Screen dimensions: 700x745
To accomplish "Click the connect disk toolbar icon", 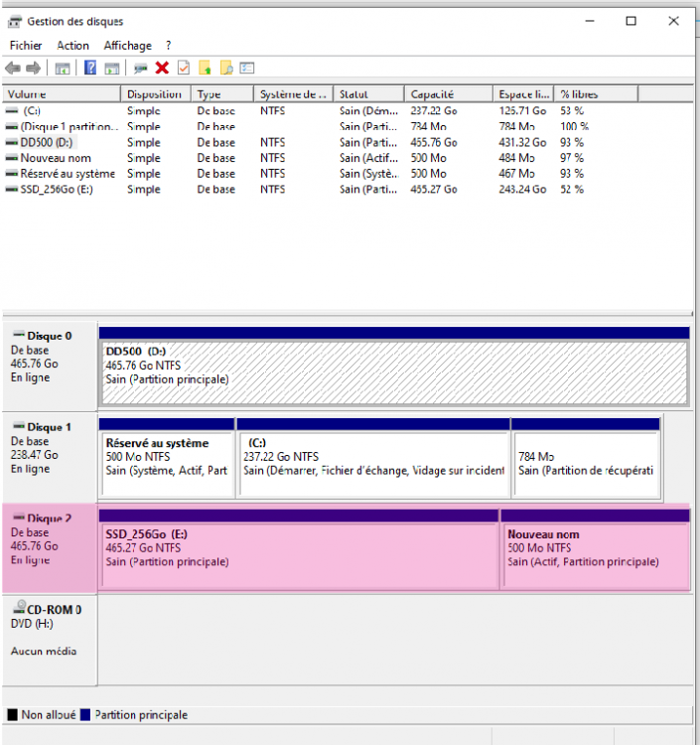I will tap(140, 69).
